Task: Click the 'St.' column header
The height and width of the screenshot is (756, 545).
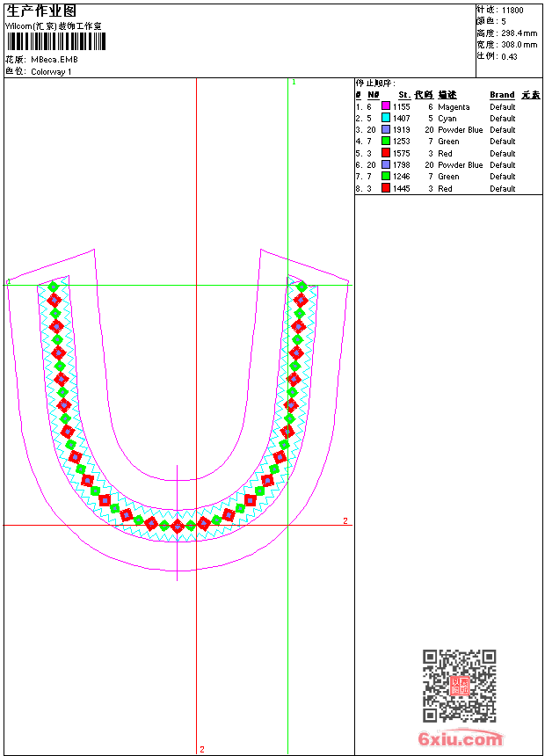Action: click(404, 95)
